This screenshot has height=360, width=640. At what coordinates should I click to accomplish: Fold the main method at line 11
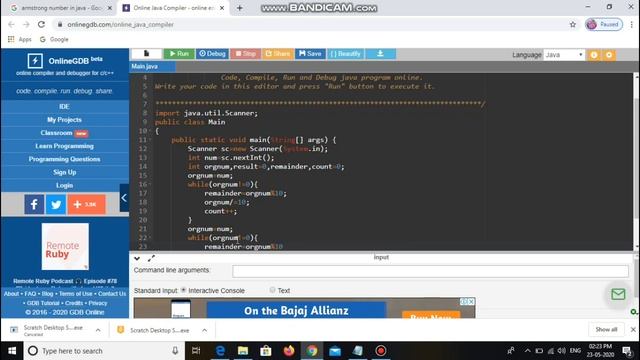pyautogui.click(x=150, y=140)
